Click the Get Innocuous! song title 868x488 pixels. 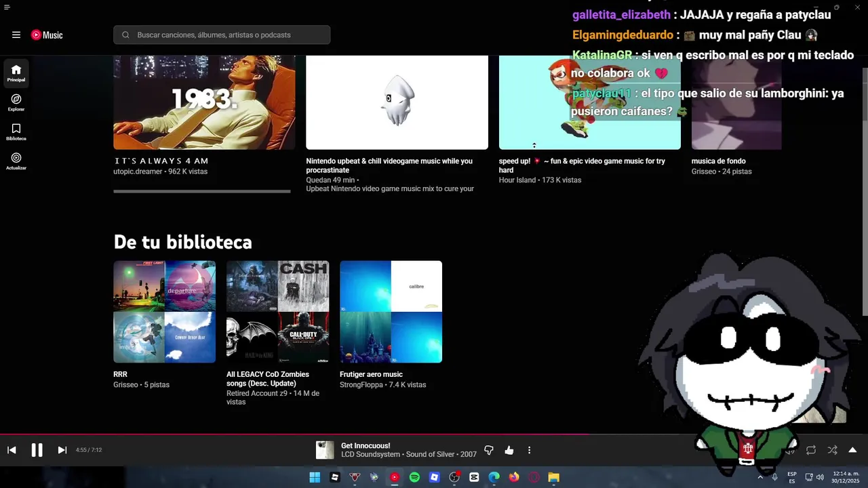[366, 445]
